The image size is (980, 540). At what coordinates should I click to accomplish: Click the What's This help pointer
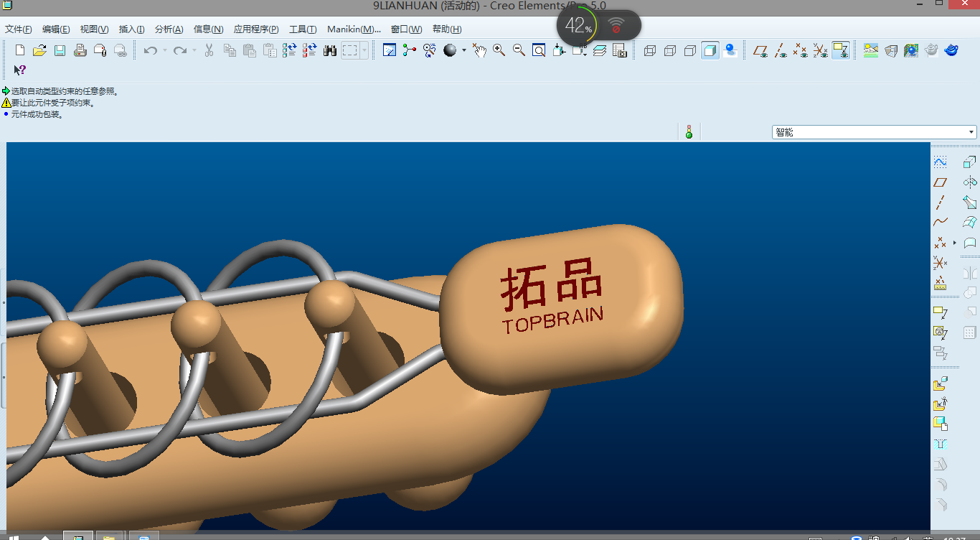coord(20,70)
